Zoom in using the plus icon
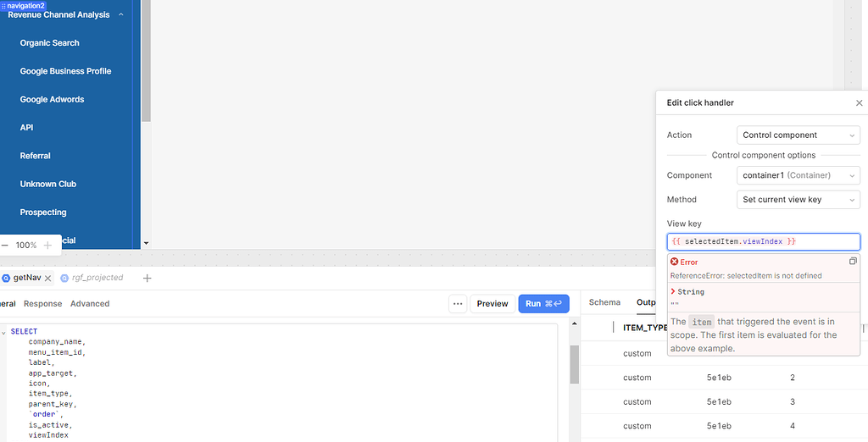 [47, 245]
